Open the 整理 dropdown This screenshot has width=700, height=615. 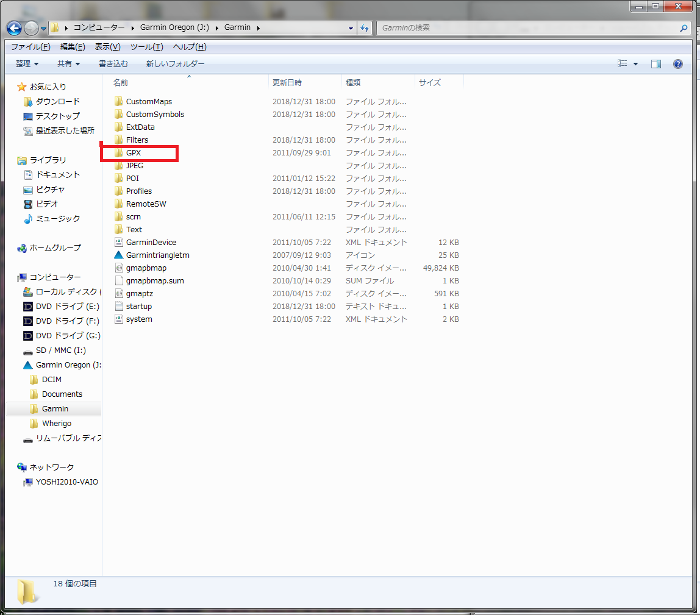(x=27, y=64)
